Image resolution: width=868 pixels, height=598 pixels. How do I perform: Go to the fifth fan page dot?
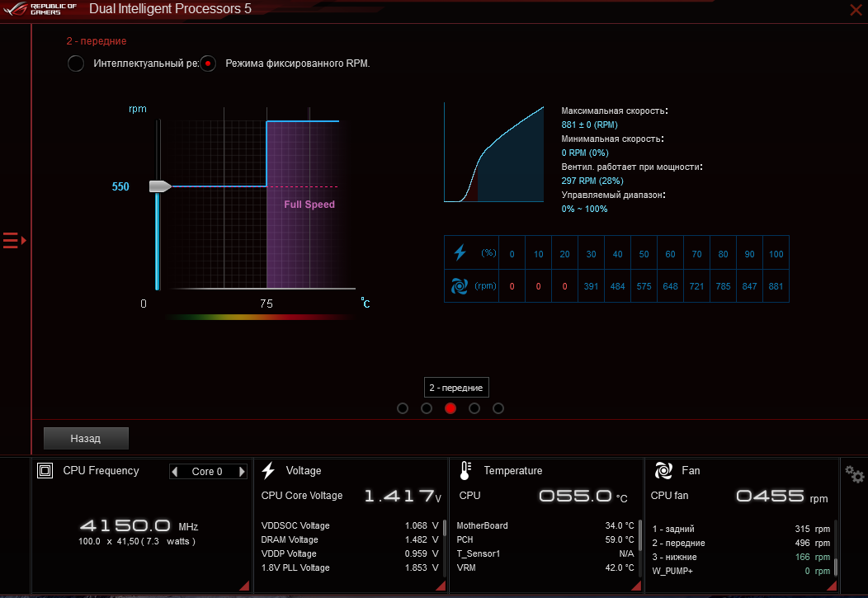pyautogui.click(x=498, y=408)
